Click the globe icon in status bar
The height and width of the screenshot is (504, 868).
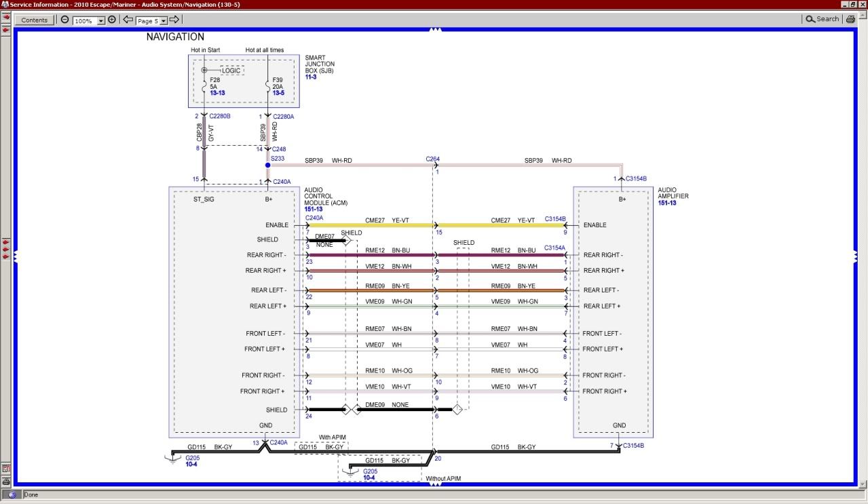coord(12,495)
